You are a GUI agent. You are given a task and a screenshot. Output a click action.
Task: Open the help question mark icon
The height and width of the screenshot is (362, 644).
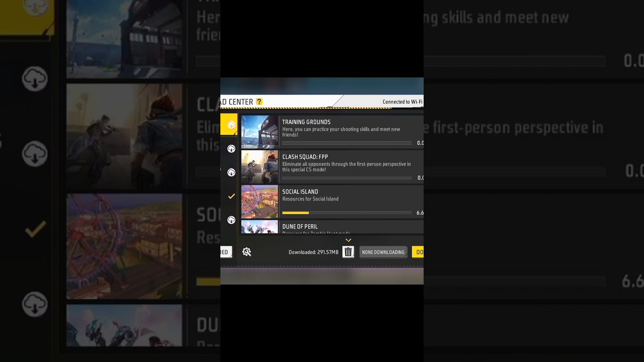pos(259,102)
